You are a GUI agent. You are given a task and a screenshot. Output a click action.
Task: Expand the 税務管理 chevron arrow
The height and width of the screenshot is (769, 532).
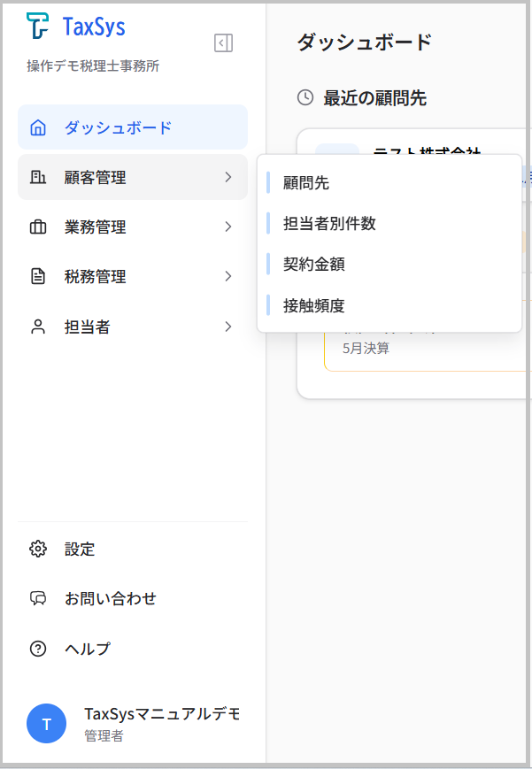pos(228,277)
